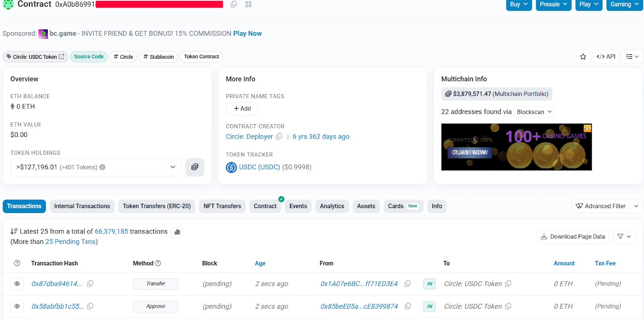
Task: Show the contract address QR code
Action: (248, 4)
